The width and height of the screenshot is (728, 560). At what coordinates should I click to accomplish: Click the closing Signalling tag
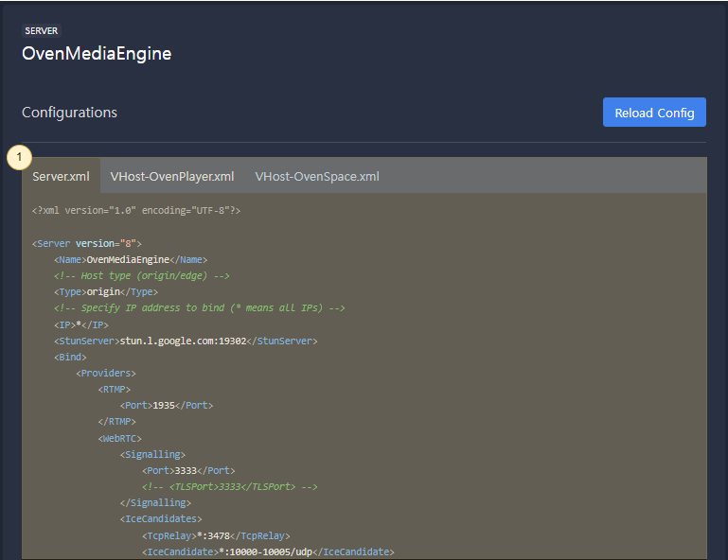pyautogui.click(x=155, y=503)
